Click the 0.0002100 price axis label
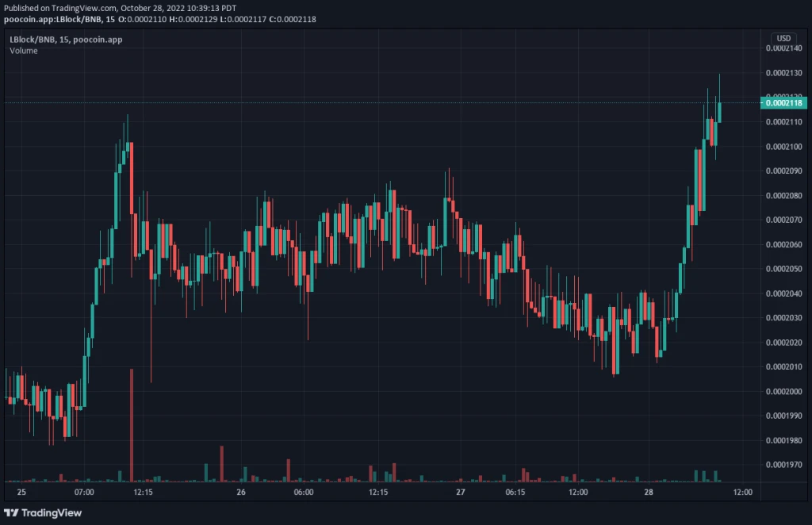Viewport: 812px width, 525px height. (783, 147)
